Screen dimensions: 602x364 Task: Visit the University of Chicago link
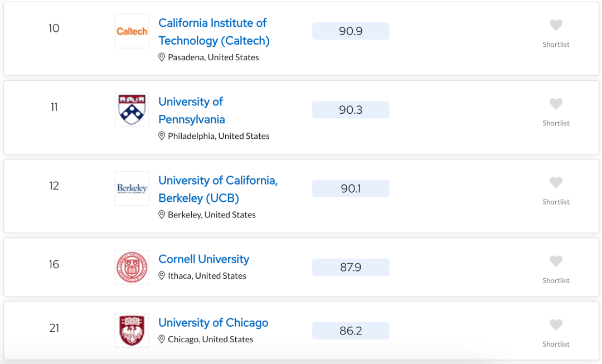click(213, 323)
